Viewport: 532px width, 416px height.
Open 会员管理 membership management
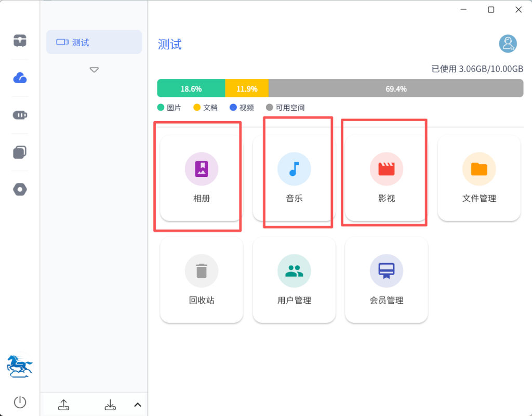pyautogui.click(x=386, y=280)
